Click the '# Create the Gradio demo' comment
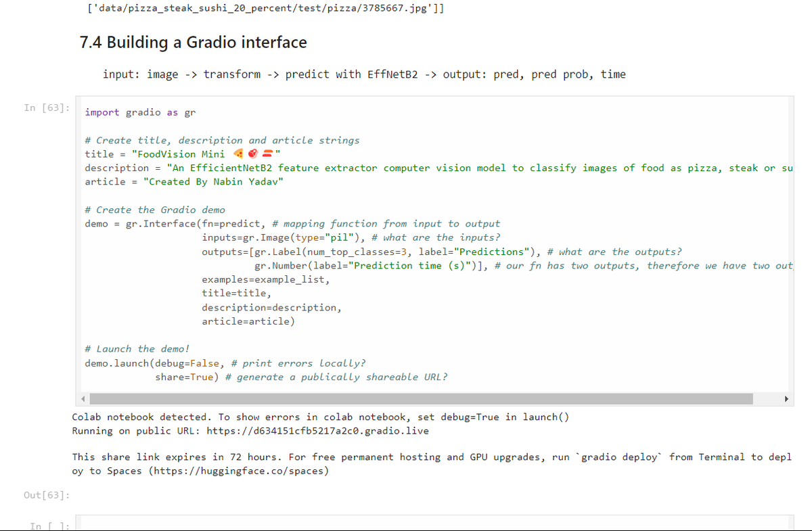This screenshot has width=812, height=531. click(x=155, y=210)
